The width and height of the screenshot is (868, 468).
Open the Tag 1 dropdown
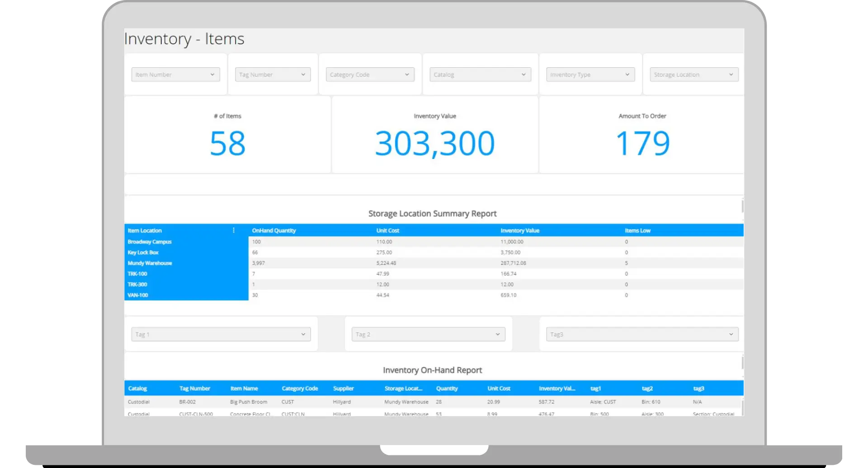tap(221, 334)
